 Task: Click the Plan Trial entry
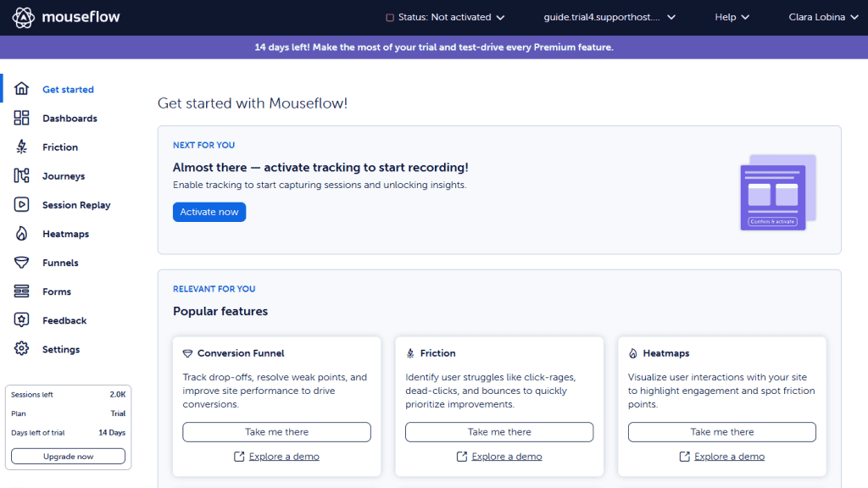pos(68,413)
